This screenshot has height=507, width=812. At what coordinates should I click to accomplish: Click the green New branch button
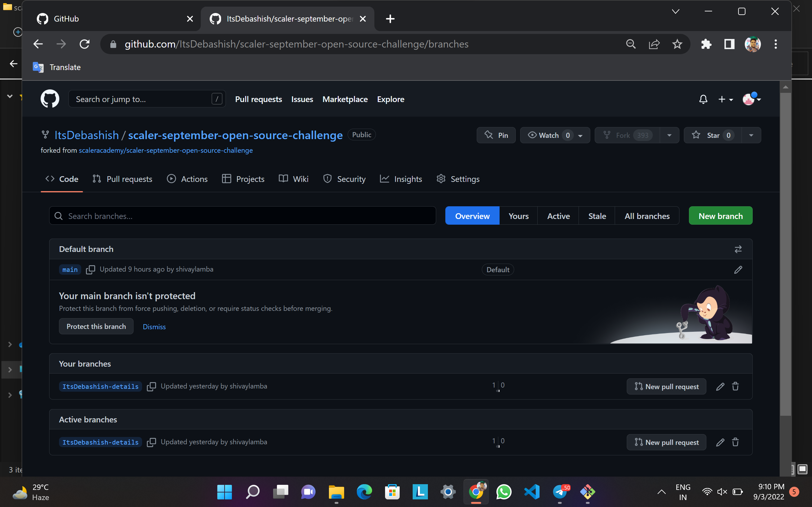pyautogui.click(x=720, y=216)
